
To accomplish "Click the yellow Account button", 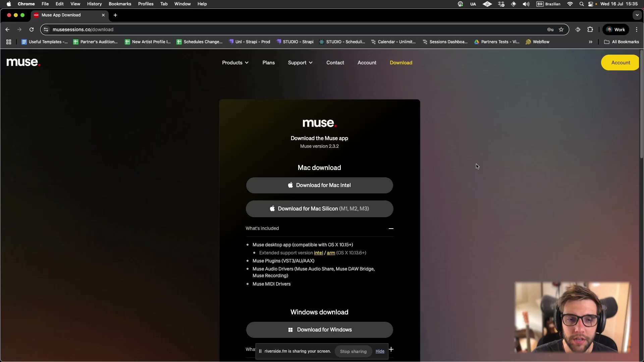I will [x=620, y=63].
